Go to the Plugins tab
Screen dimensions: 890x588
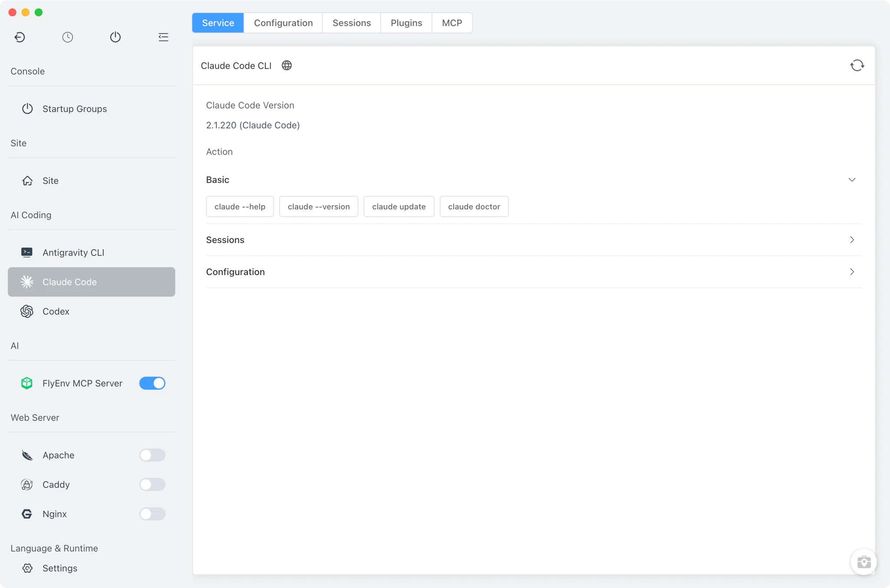[406, 23]
